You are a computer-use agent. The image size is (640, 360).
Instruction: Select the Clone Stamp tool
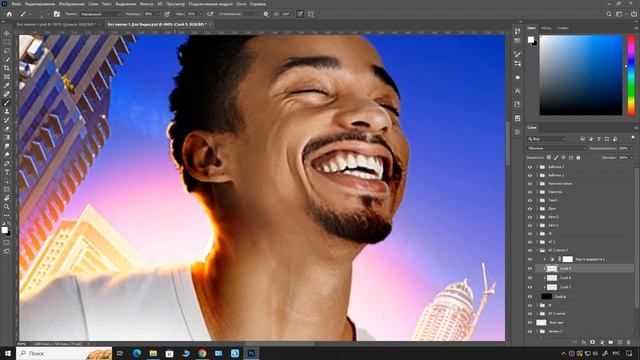point(7,111)
